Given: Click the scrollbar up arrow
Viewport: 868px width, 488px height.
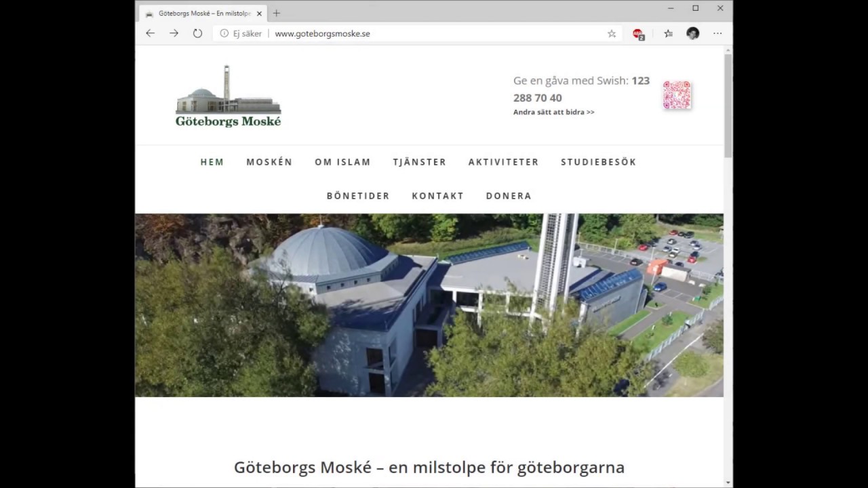Looking at the screenshot, I should click(728, 49).
